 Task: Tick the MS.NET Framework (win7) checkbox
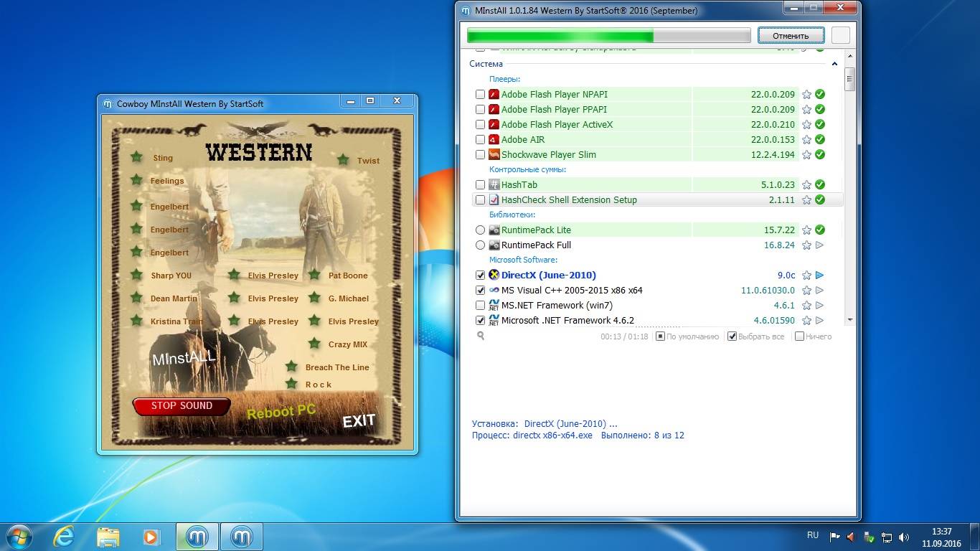(x=481, y=305)
